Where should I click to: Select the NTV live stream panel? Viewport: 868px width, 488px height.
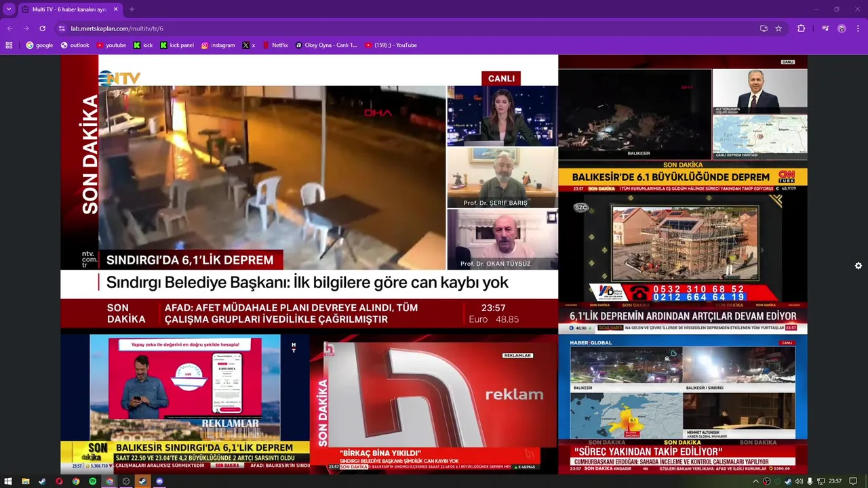[309, 193]
